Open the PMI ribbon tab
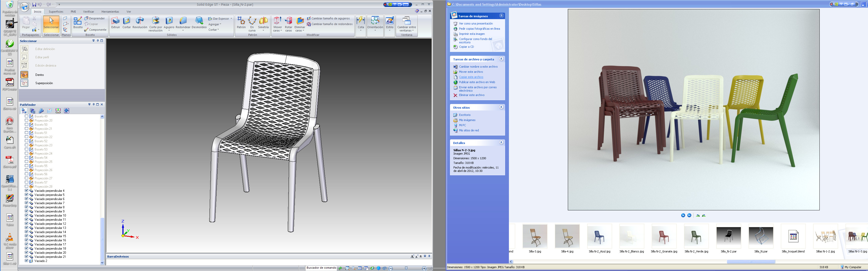Viewport: 868px width, 271px height. [73, 11]
